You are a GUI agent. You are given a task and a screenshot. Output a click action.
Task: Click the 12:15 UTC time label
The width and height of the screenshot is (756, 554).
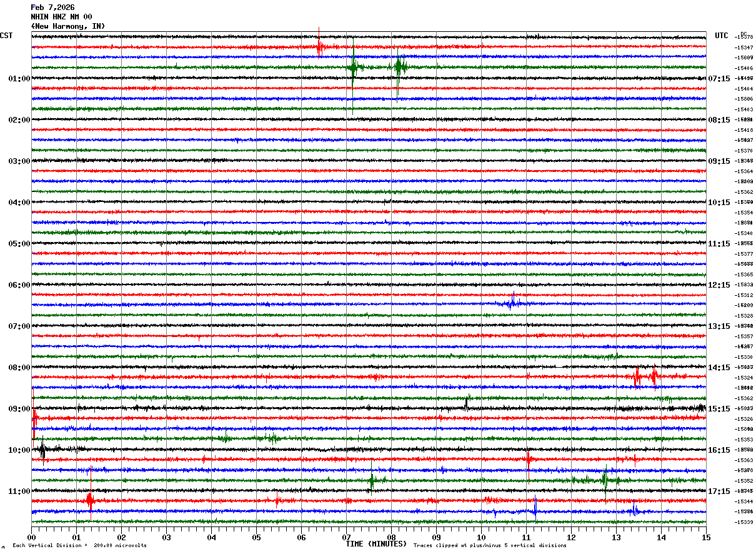[719, 285]
